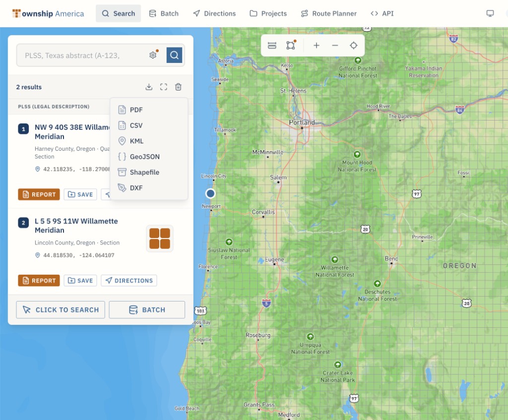Click the locate-me crosshair icon

pyautogui.click(x=353, y=45)
